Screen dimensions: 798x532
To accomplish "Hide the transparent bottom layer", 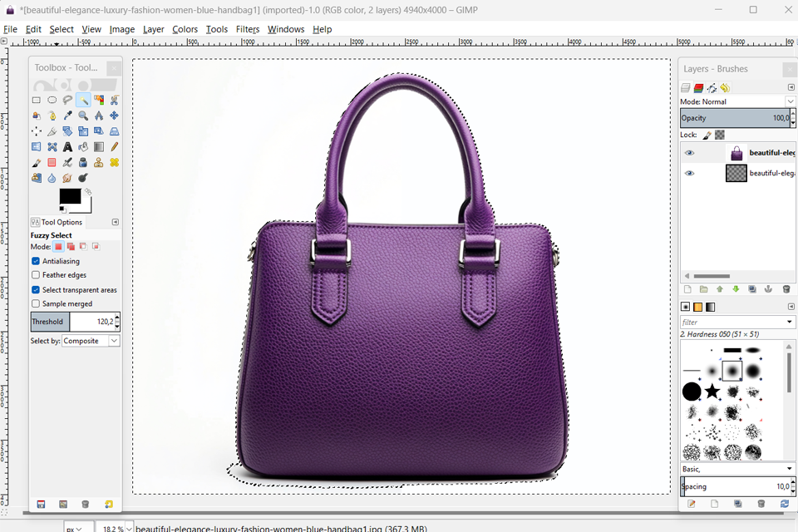I will pos(690,173).
